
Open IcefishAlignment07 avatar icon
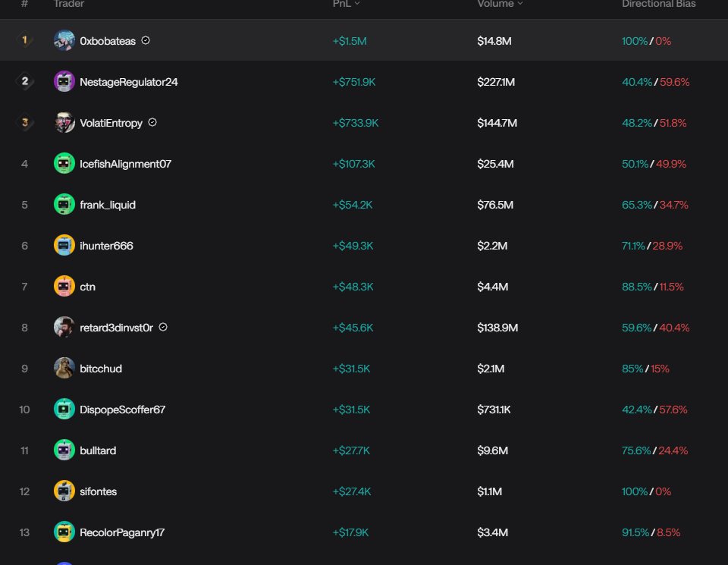(x=64, y=163)
